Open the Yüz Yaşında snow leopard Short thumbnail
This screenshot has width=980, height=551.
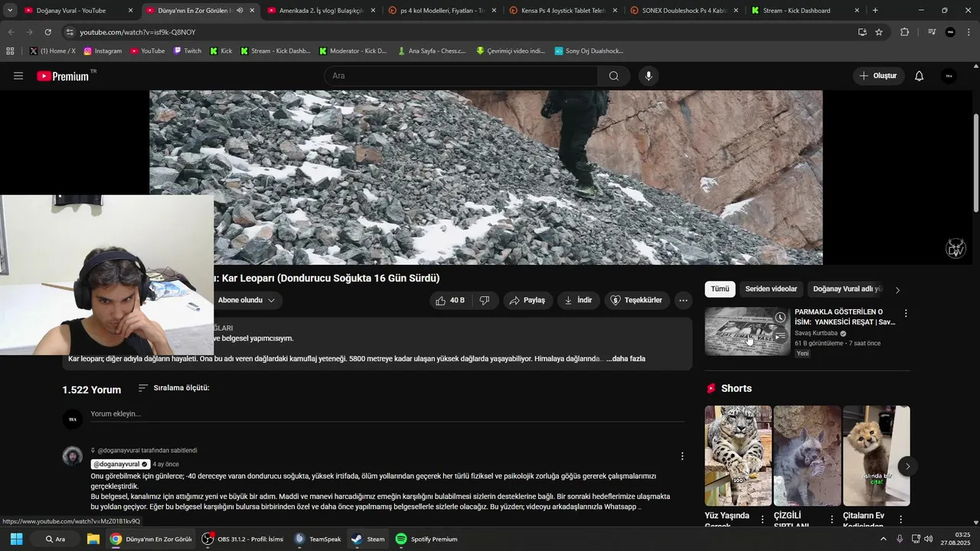click(x=738, y=456)
